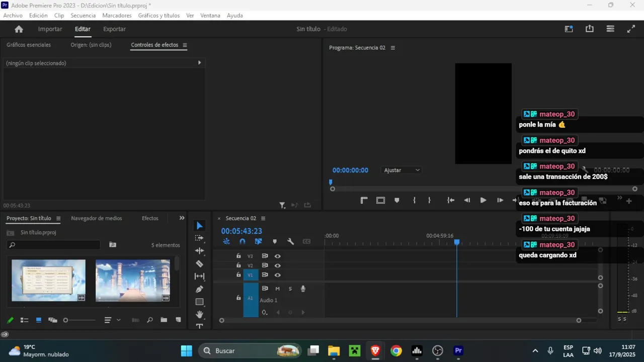This screenshot has width=644, height=362.
Task: Click the Project panel search field
Action: (53, 245)
